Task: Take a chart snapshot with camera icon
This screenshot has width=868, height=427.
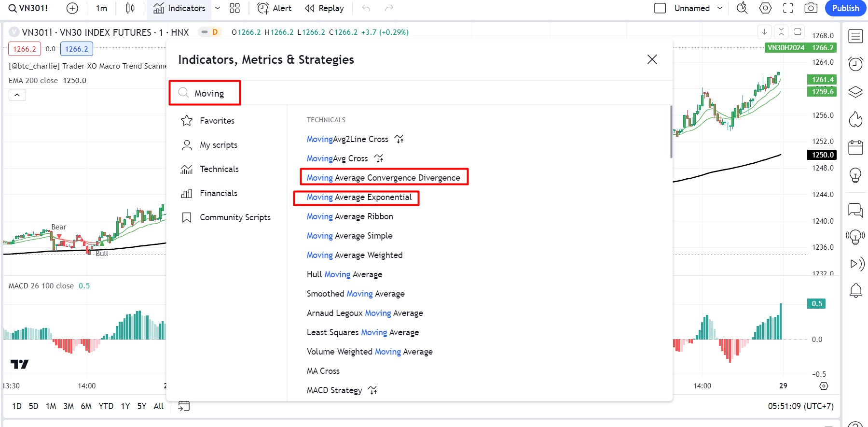Action: 811,8
